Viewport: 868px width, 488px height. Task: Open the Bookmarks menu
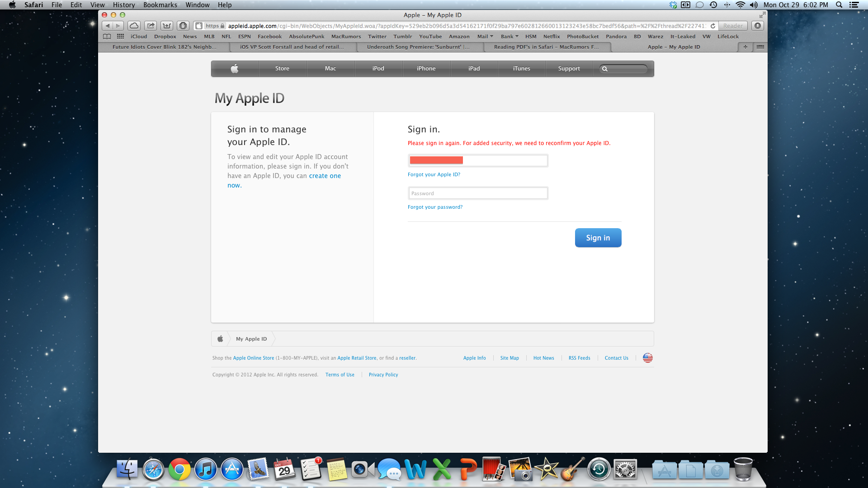coord(160,5)
